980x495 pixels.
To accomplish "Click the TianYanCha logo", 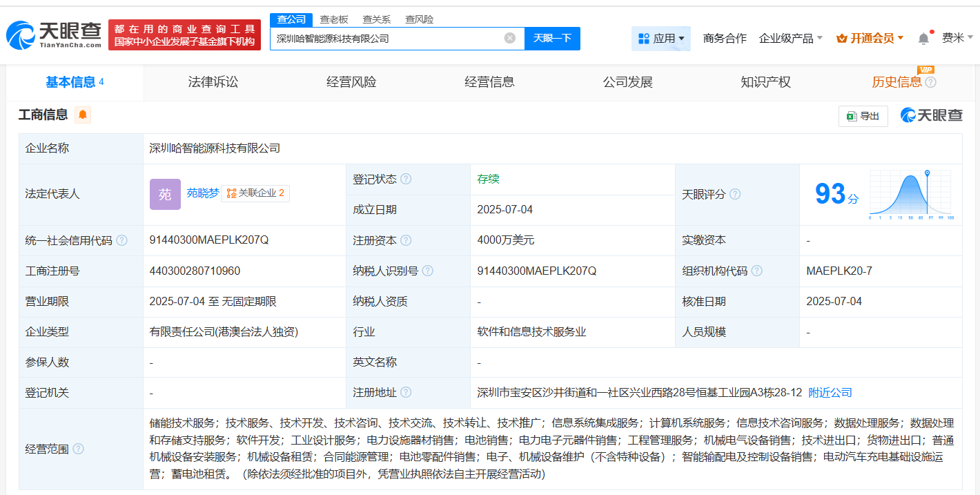I will click(x=54, y=35).
